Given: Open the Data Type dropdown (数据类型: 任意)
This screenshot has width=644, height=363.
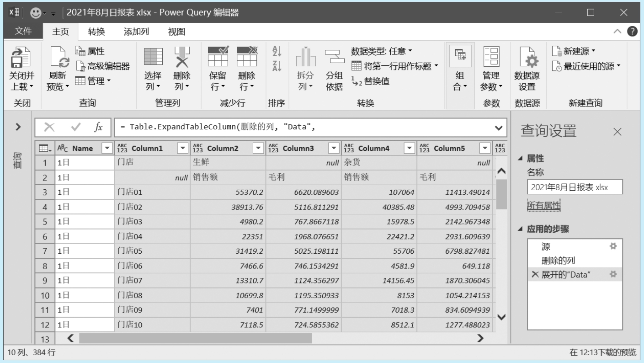Looking at the screenshot, I should 381,51.
